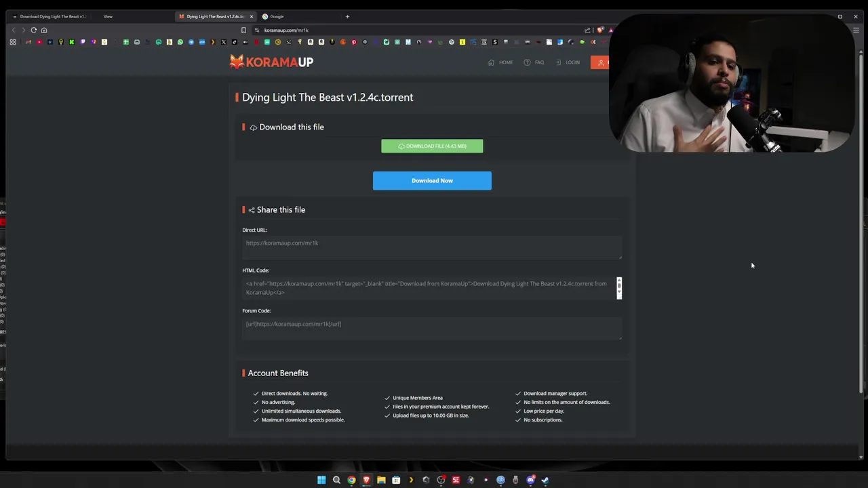The height and width of the screenshot is (488, 868).
Task: Click the browser back arrow
Action: [x=13, y=30]
